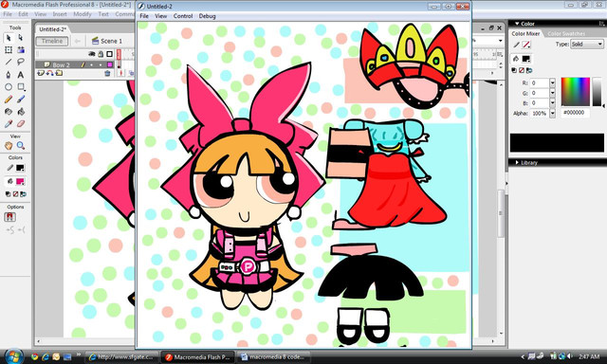Screen dimensions: 607x364
Task: Open the Alpha percentage dropdown arrow
Action: [x=552, y=114]
